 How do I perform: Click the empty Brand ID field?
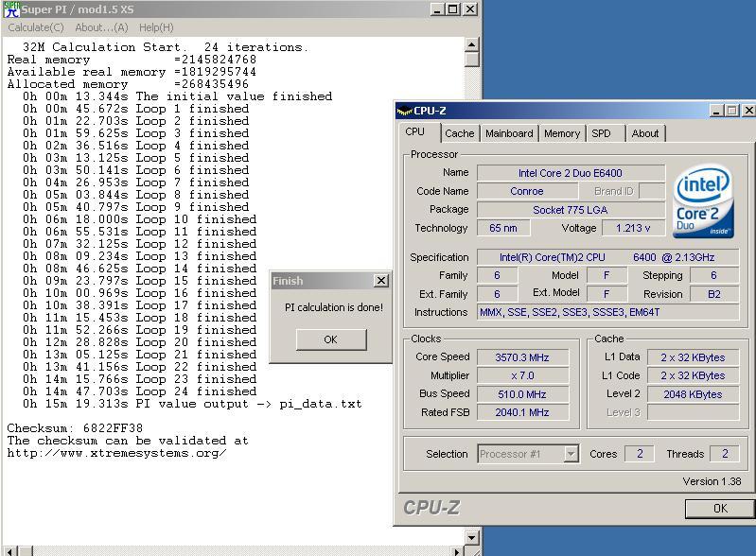(652, 191)
